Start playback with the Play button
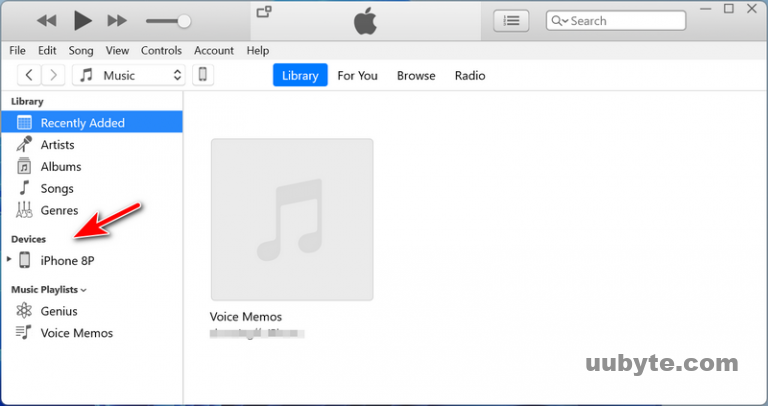Screen dimensions: 768x406 point(82,21)
